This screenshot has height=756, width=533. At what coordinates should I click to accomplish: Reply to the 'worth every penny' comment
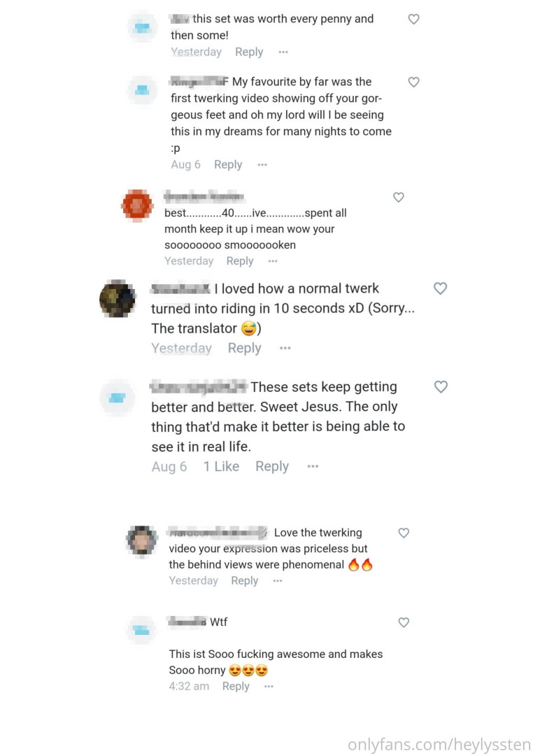point(249,52)
